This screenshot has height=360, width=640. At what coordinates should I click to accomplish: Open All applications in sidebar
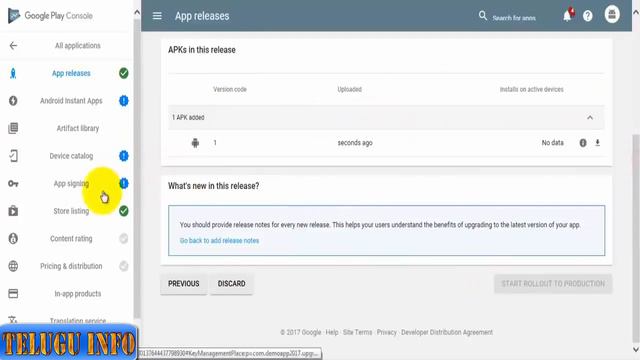pos(78,45)
